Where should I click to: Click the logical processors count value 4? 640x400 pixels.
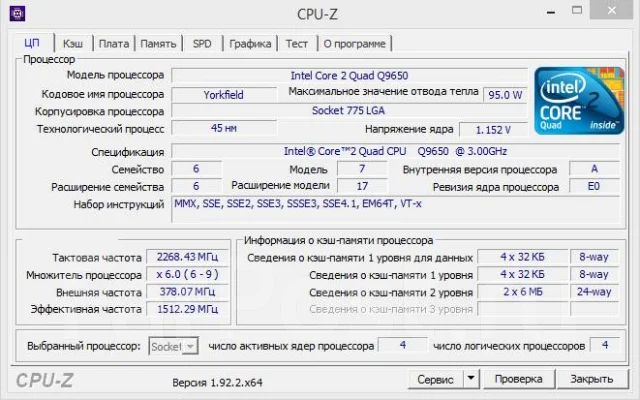[x=605, y=345]
